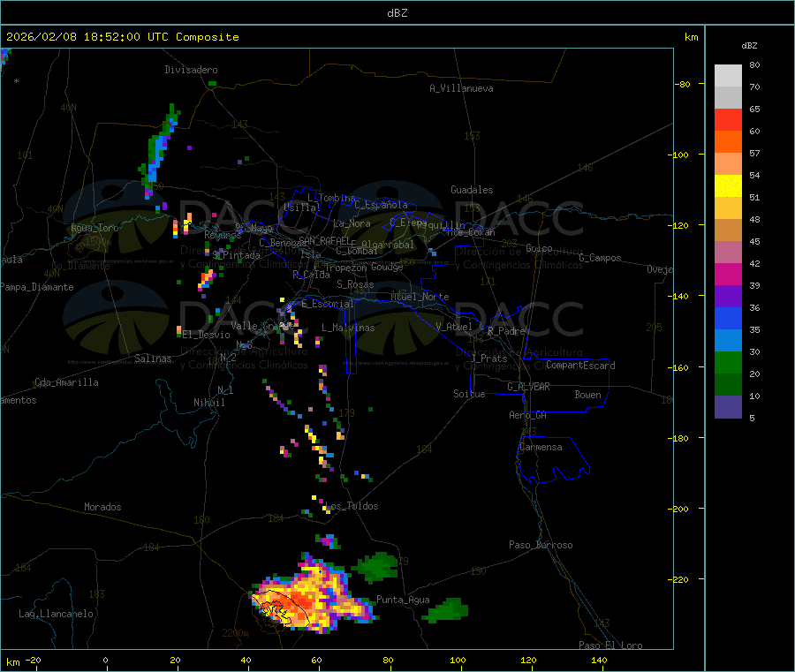Click the Carmensa location label
Image resolution: width=795 pixels, height=672 pixels.
point(541,447)
